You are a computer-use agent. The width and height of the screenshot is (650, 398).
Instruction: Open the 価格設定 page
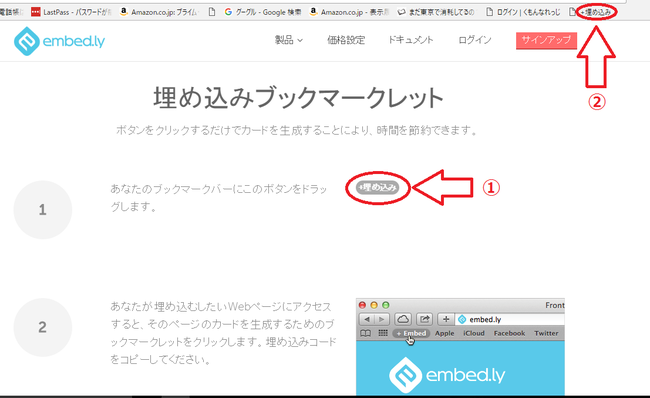346,40
